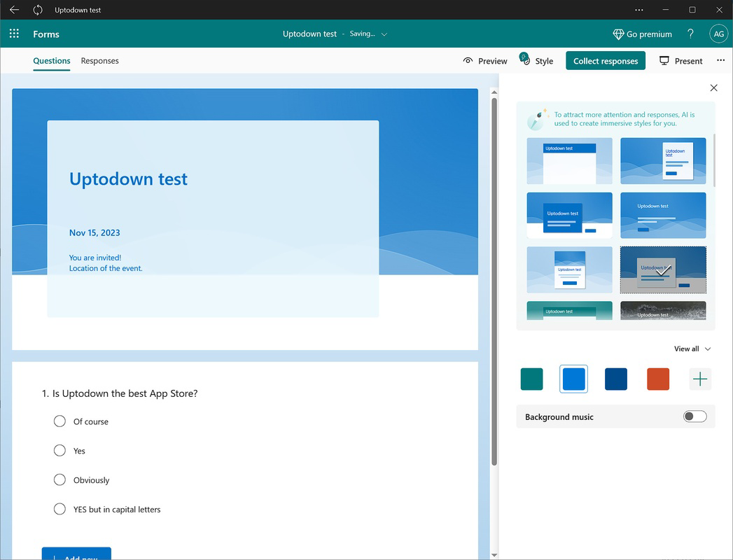Select layout thumbnail with centered white card
This screenshot has width=733, height=560.
(569, 269)
